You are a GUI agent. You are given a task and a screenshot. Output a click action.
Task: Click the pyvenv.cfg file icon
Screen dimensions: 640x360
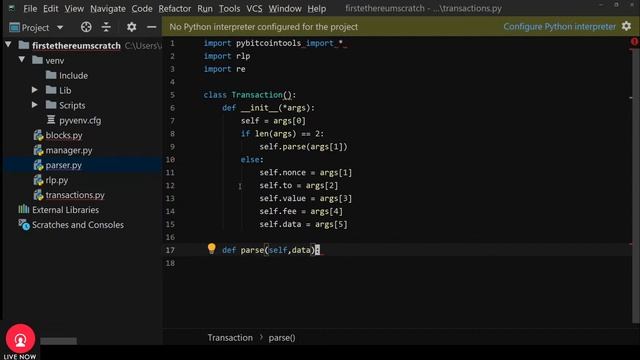tap(51, 120)
